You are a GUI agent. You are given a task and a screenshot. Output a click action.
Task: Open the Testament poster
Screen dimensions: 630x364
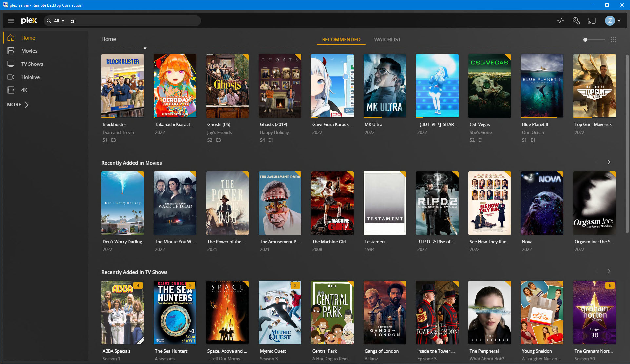click(x=385, y=203)
